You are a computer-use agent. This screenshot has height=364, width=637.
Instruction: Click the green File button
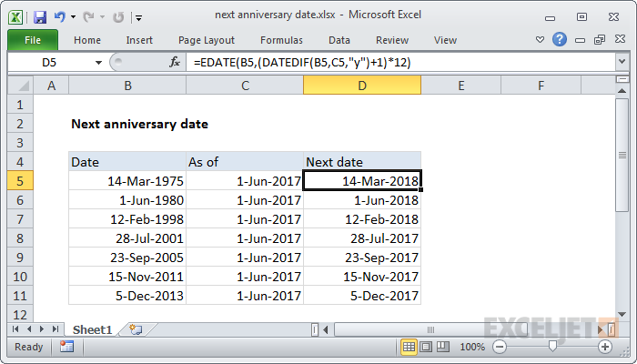tap(32, 40)
